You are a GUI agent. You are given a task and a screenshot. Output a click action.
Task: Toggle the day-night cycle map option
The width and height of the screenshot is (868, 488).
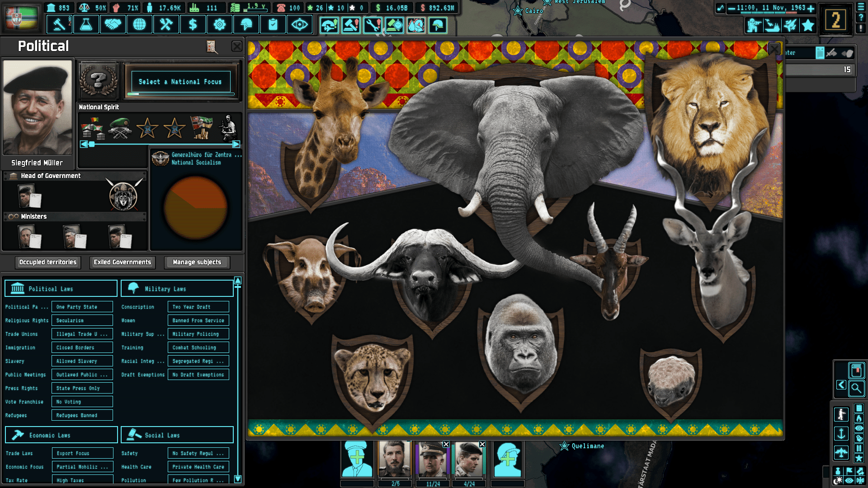click(x=838, y=481)
